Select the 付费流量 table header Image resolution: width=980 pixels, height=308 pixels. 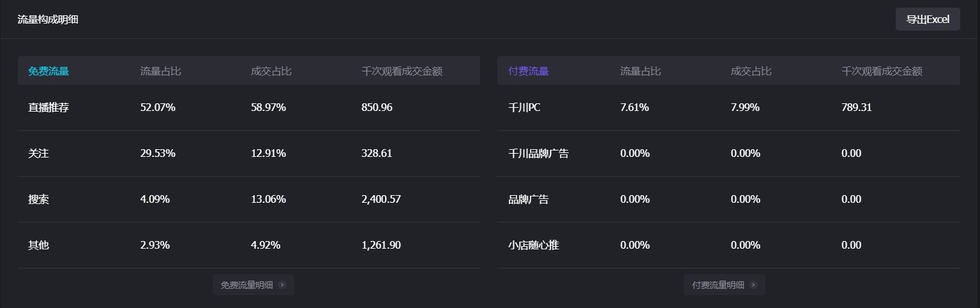pyautogui.click(x=529, y=71)
